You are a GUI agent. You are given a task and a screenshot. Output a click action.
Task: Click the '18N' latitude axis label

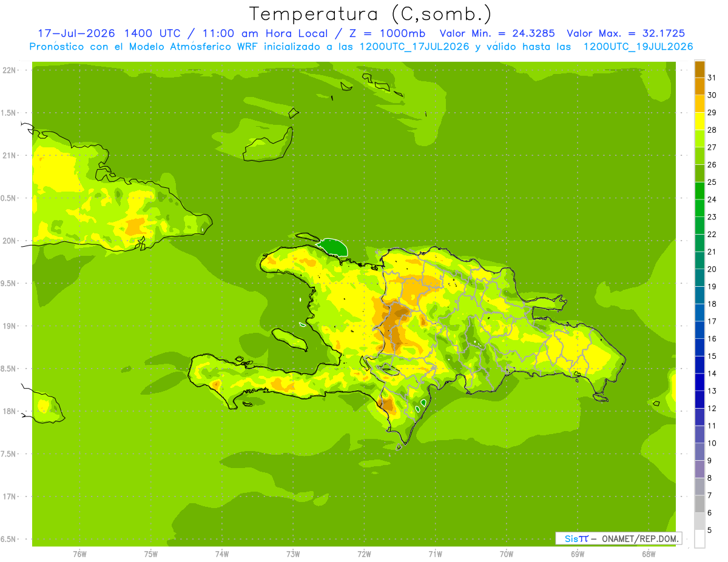click(x=10, y=412)
